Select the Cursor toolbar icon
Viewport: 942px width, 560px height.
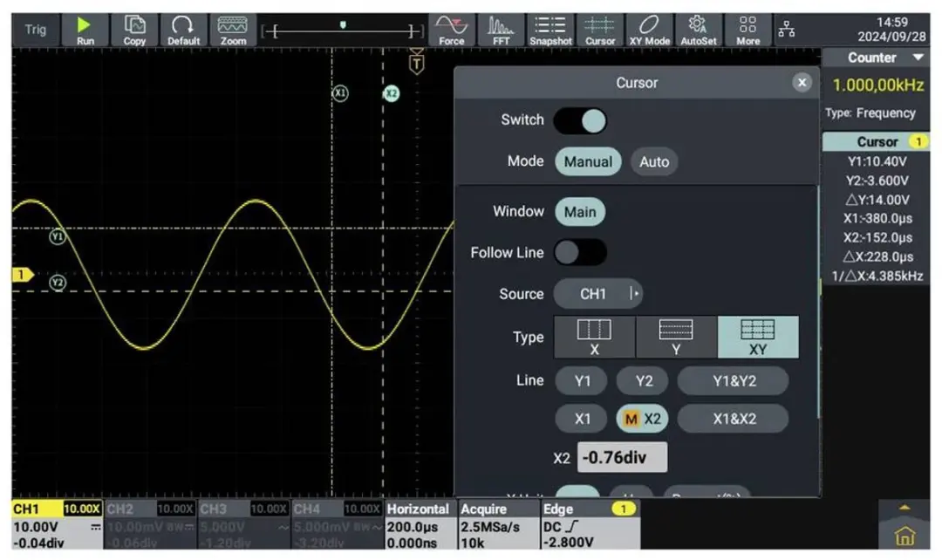[599, 30]
